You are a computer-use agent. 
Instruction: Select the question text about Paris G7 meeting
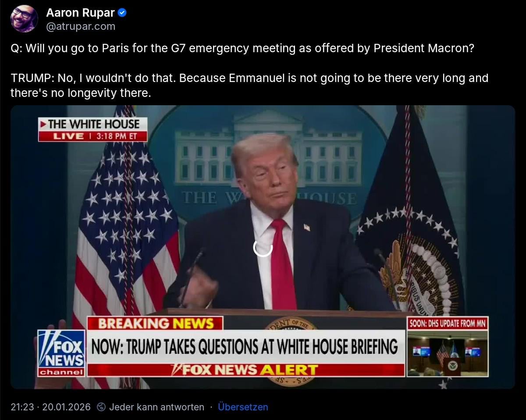242,48
